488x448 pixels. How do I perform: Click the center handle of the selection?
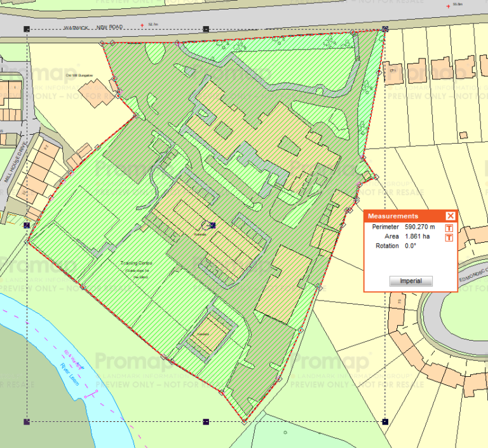212,225
